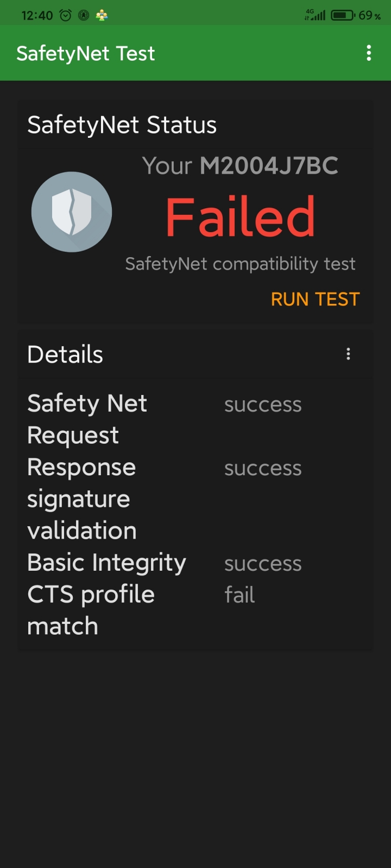Tap the SafetyNet Status card heading

[x=122, y=125]
